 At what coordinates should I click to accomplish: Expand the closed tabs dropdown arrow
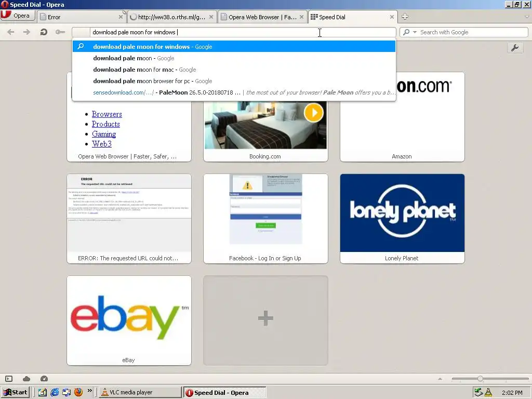[x=527, y=17]
